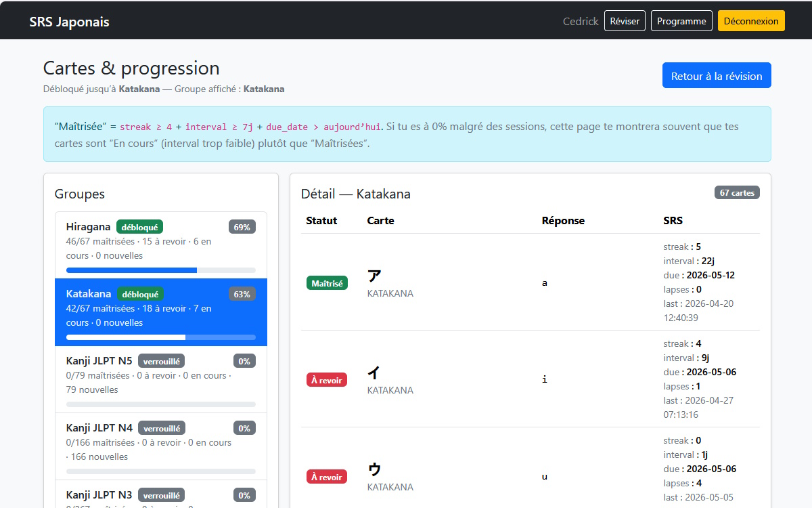The width and height of the screenshot is (812, 508).
Task: Click the Carte column header
Action: (380, 220)
